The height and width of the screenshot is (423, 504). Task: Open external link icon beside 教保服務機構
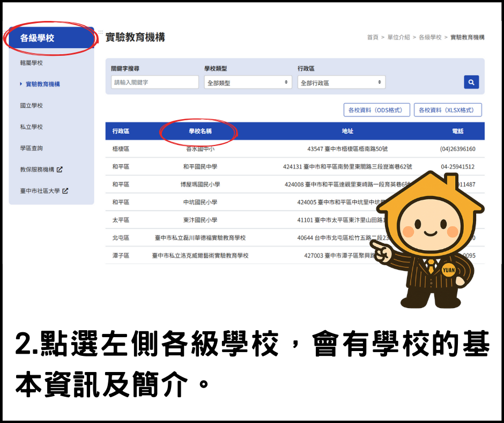point(60,170)
